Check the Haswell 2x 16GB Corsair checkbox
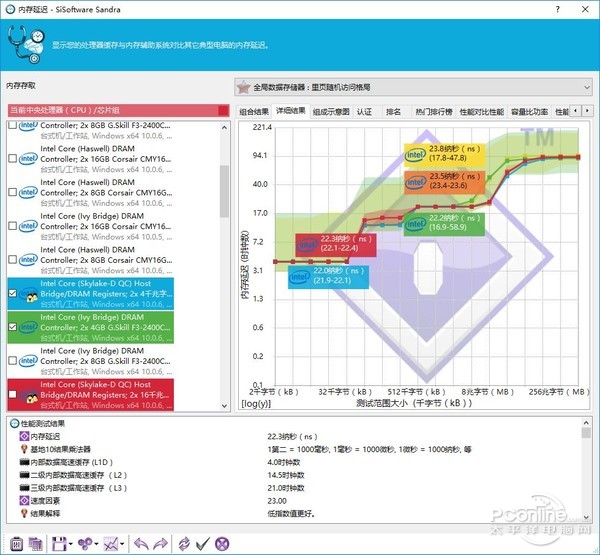 pos(12,158)
